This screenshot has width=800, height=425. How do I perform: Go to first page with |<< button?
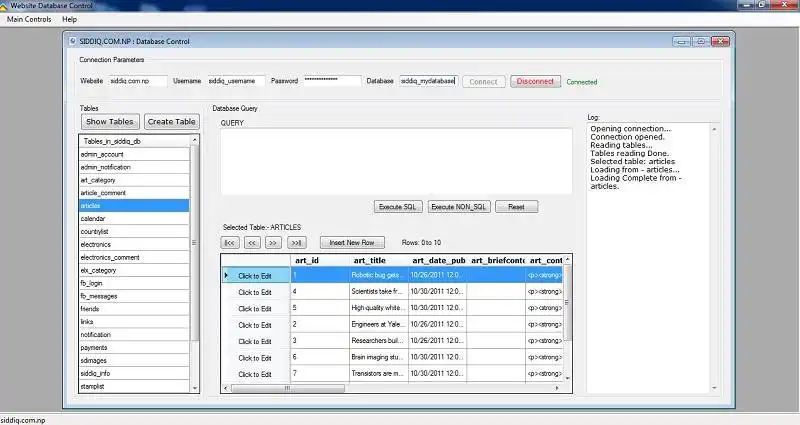tap(230, 243)
